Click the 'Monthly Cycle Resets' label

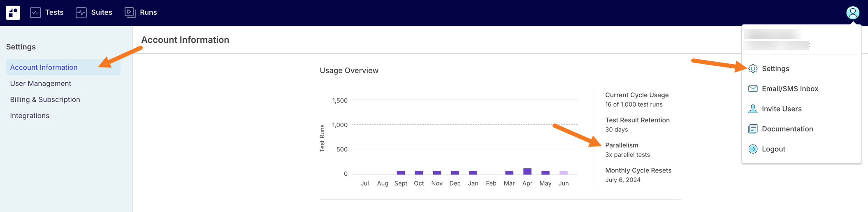pyautogui.click(x=638, y=170)
